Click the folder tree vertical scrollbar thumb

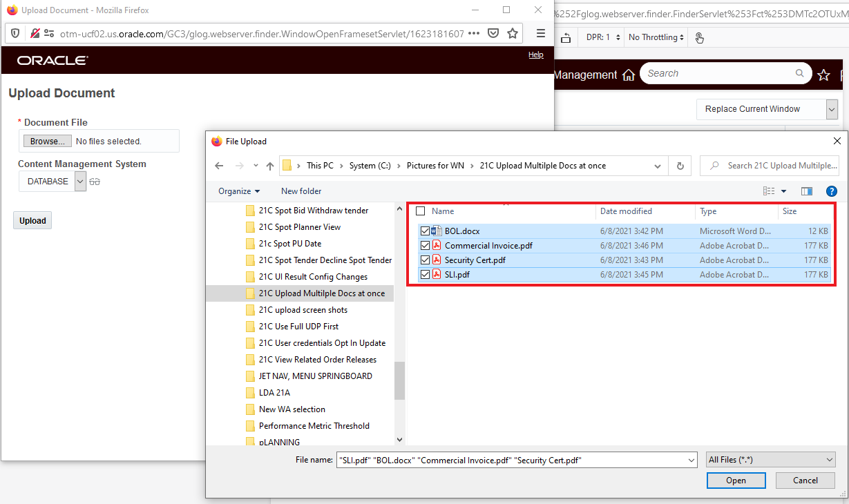coord(399,381)
